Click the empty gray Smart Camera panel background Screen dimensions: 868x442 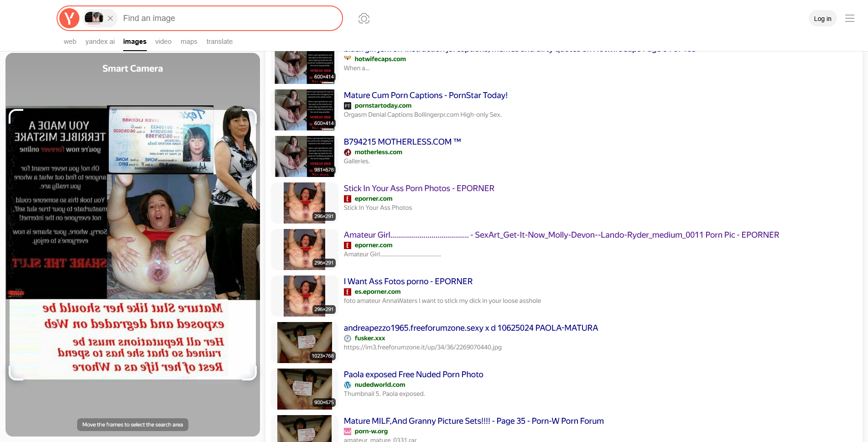(x=132, y=401)
